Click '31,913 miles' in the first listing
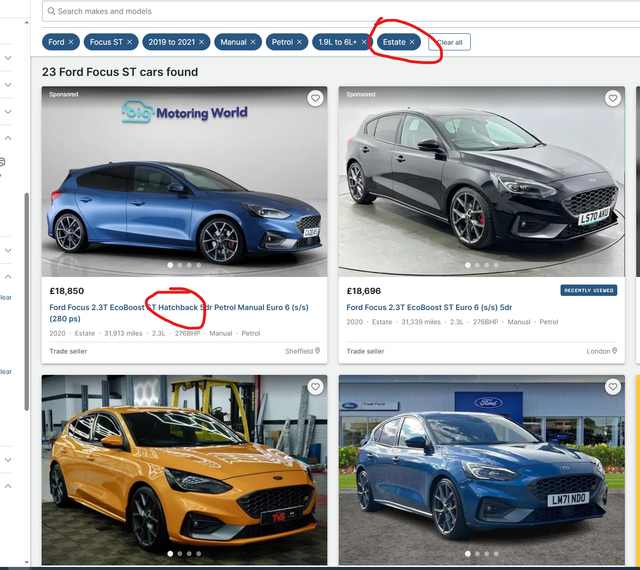The width and height of the screenshot is (640, 570). (123, 333)
